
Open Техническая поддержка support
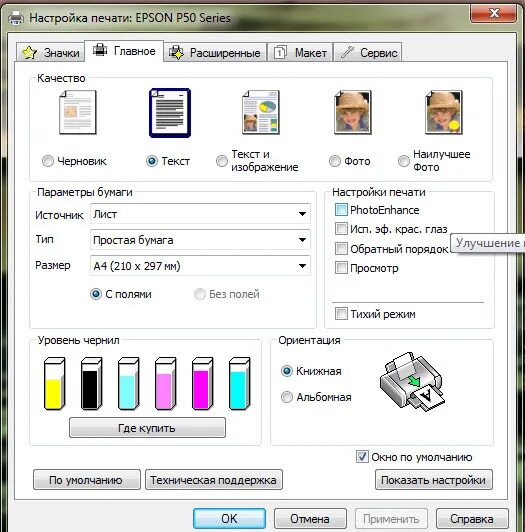point(214,480)
